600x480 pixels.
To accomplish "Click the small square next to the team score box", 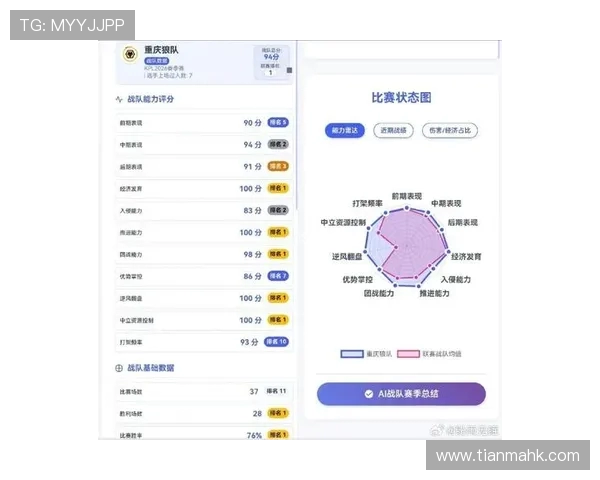I will 289,70.
